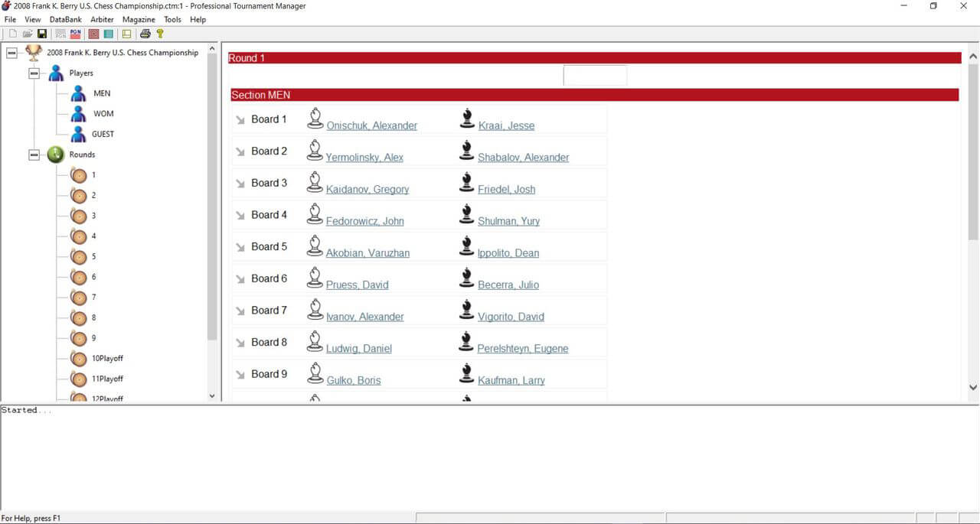The width and height of the screenshot is (980, 524).
Task: Open the Arbiter menu
Action: [102, 19]
